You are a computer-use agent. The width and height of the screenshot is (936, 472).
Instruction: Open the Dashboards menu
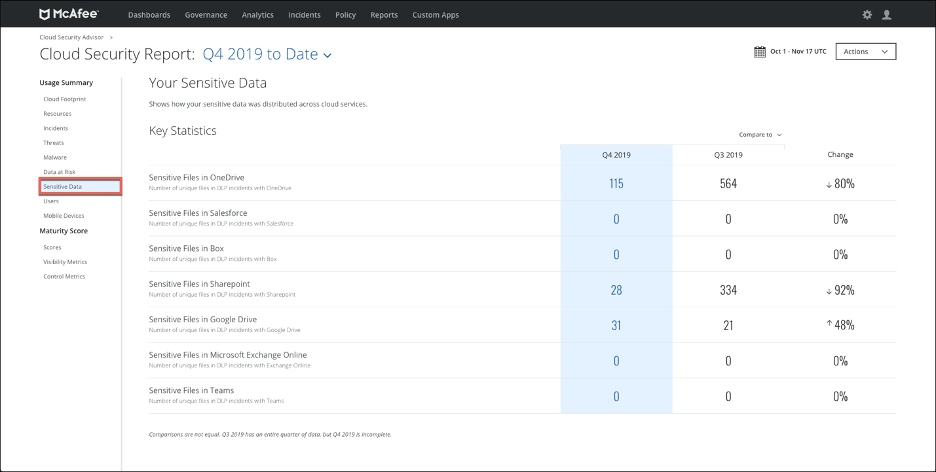tap(149, 15)
